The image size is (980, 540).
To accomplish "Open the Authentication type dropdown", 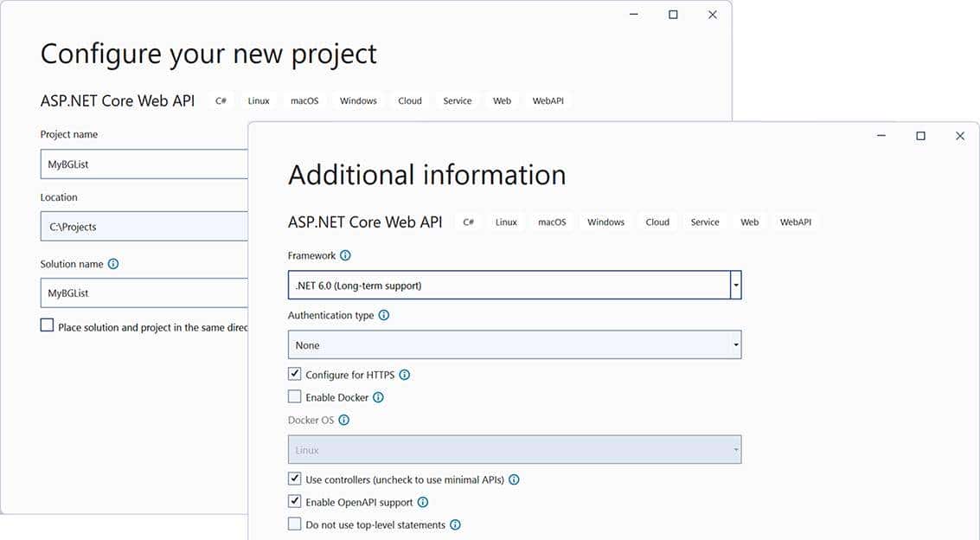I will pos(736,344).
